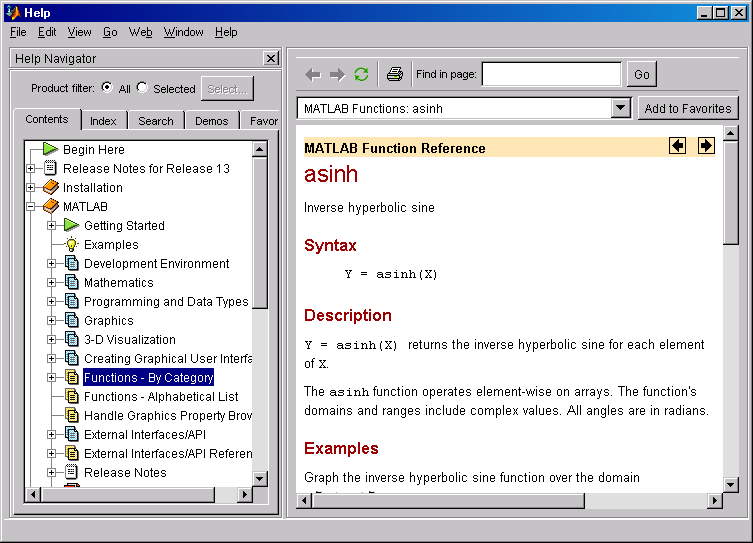Click the bottom Release Notes document icon

[72, 472]
